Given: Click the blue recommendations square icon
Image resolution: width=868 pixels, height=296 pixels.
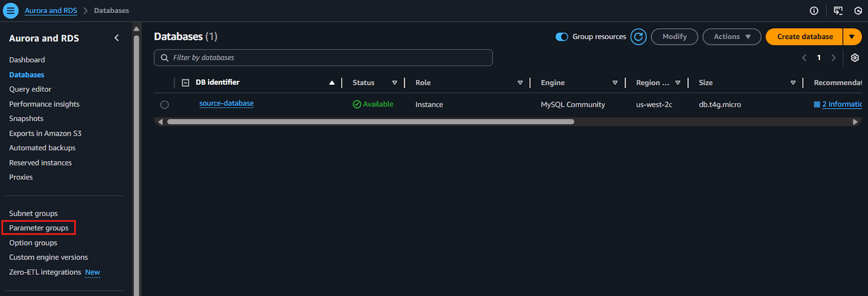Looking at the screenshot, I should (817, 104).
